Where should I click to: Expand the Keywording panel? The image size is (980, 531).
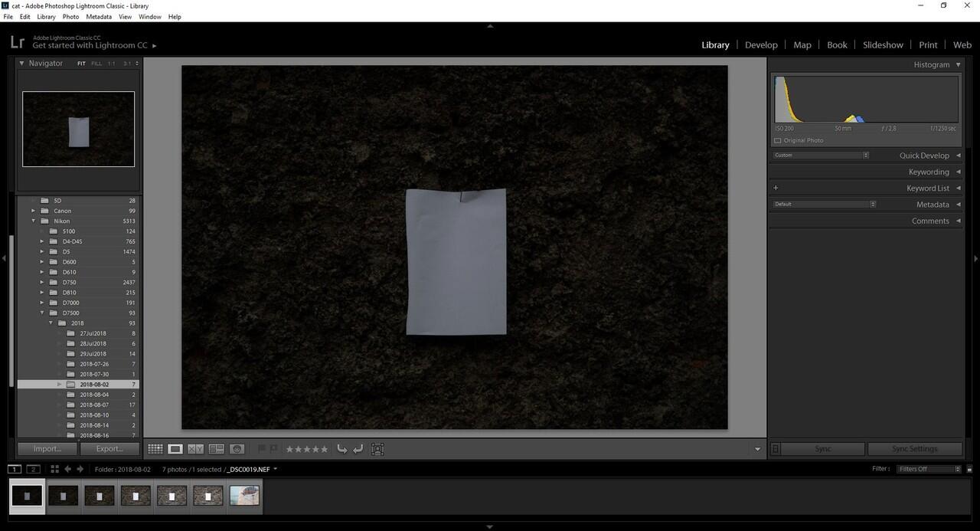point(958,172)
